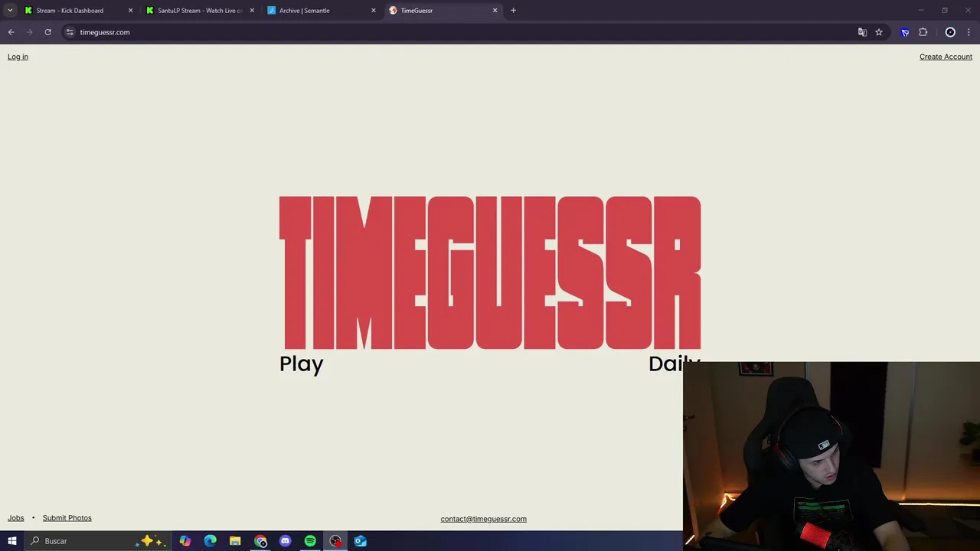Go back to the previous page
Screen dimensions: 980x551
(x=11, y=32)
